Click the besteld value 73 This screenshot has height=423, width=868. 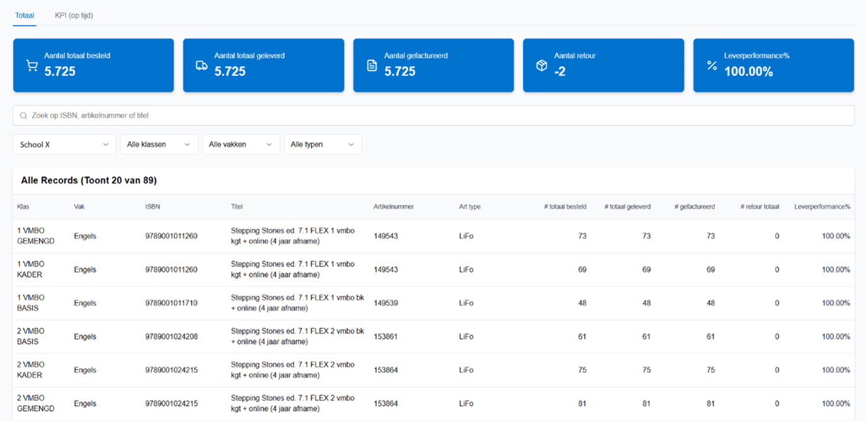[582, 236]
